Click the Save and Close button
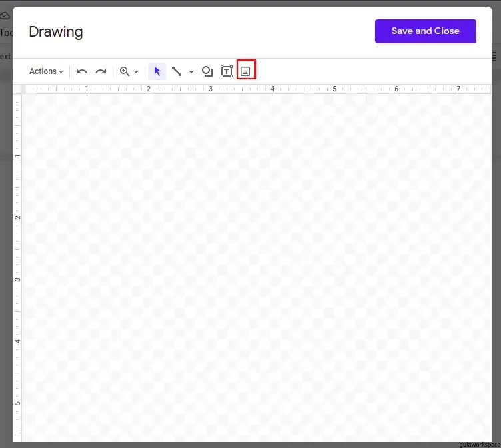The height and width of the screenshot is (448, 501). click(x=425, y=31)
